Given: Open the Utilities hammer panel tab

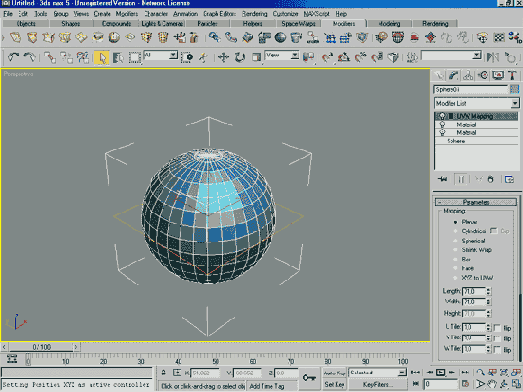Looking at the screenshot, I should tap(512, 76).
